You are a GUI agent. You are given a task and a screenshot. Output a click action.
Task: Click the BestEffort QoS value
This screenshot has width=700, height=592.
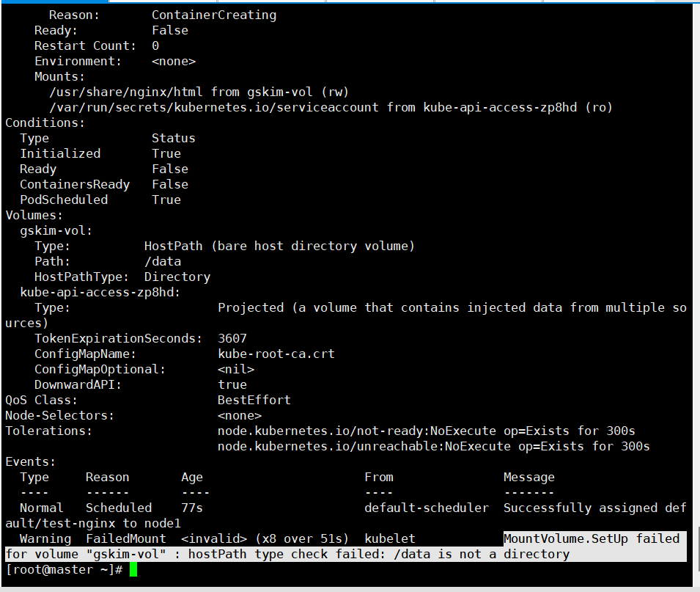pos(254,401)
